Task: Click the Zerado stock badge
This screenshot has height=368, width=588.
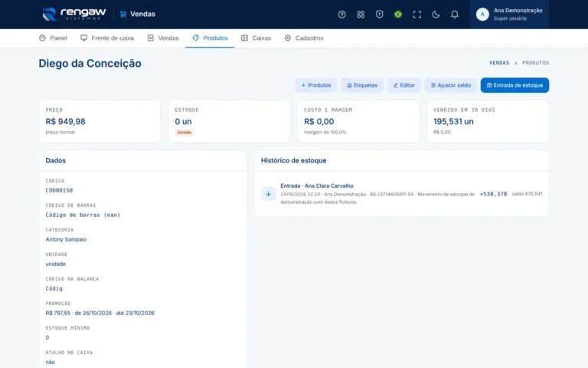Action: [x=184, y=132]
